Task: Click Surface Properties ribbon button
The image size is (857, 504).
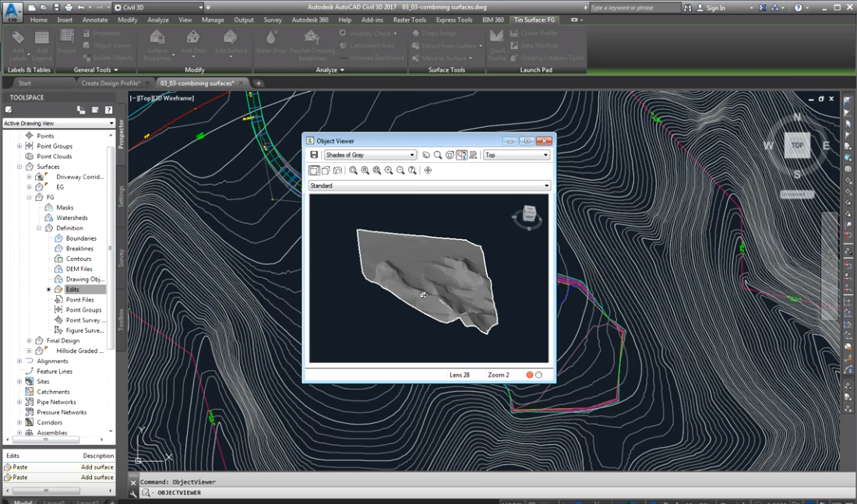Action: point(157,45)
